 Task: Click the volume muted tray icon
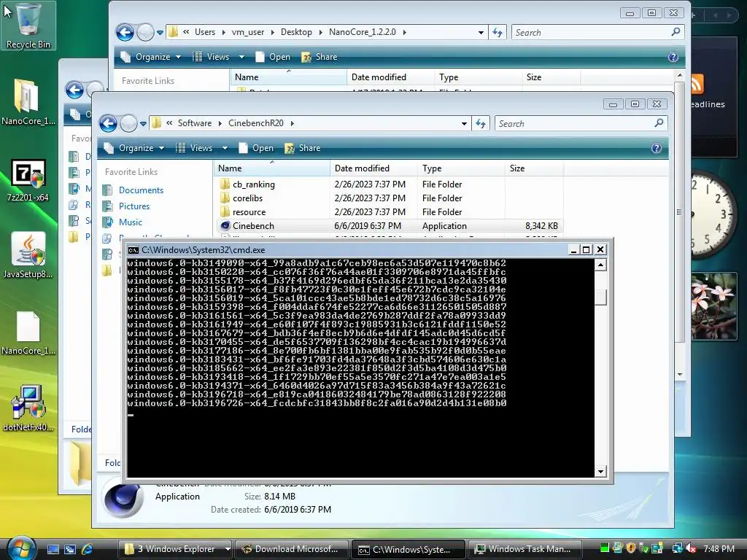(x=690, y=548)
